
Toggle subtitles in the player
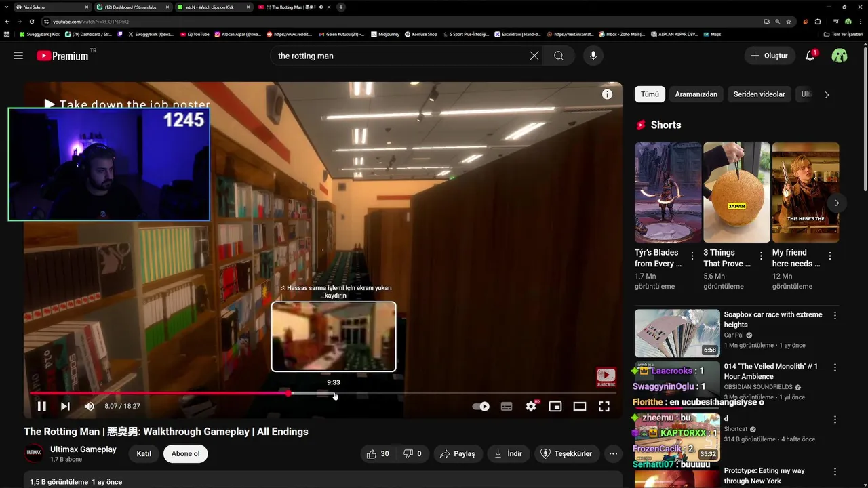506,407
